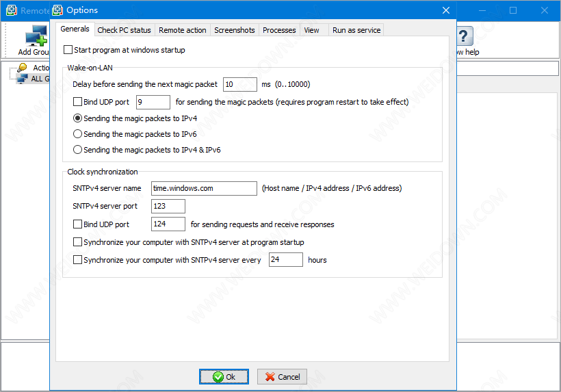This screenshot has height=392, width=561.
Task: Switch to the Screenshots tab
Action: coord(235,30)
